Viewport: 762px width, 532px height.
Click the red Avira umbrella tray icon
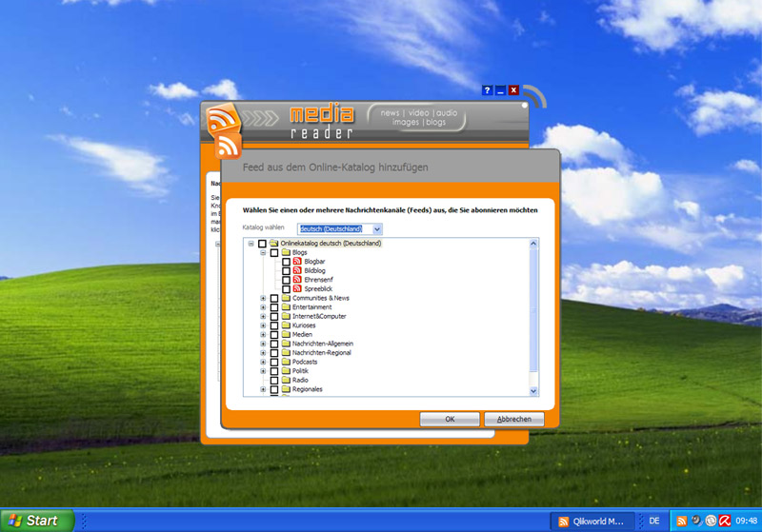coord(725,521)
